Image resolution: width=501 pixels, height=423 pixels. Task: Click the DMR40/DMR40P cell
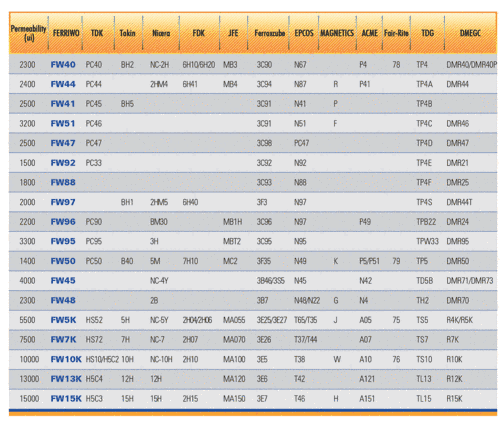[472, 65]
